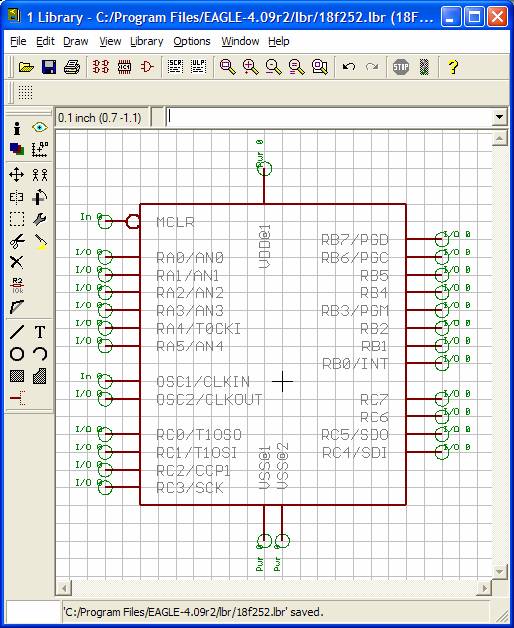Open the Draw menu
The height and width of the screenshot is (628, 514).
click(x=76, y=41)
